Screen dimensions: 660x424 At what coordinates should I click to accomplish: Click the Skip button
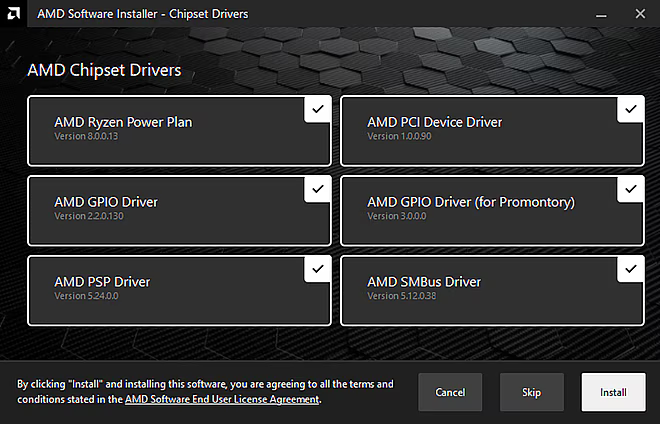click(x=532, y=392)
